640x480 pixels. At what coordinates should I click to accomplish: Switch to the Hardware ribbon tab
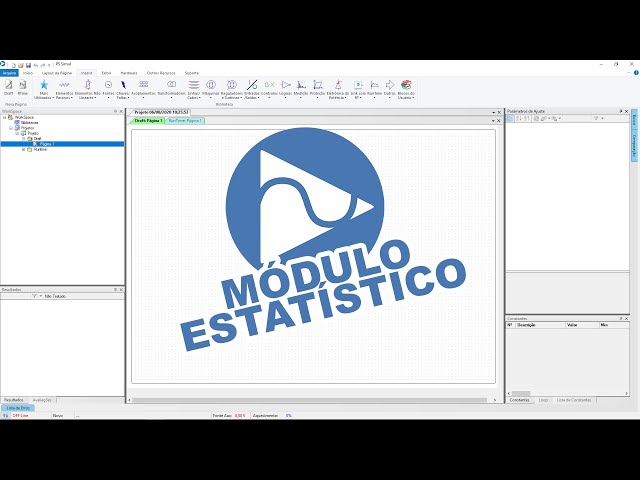(129, 73)
